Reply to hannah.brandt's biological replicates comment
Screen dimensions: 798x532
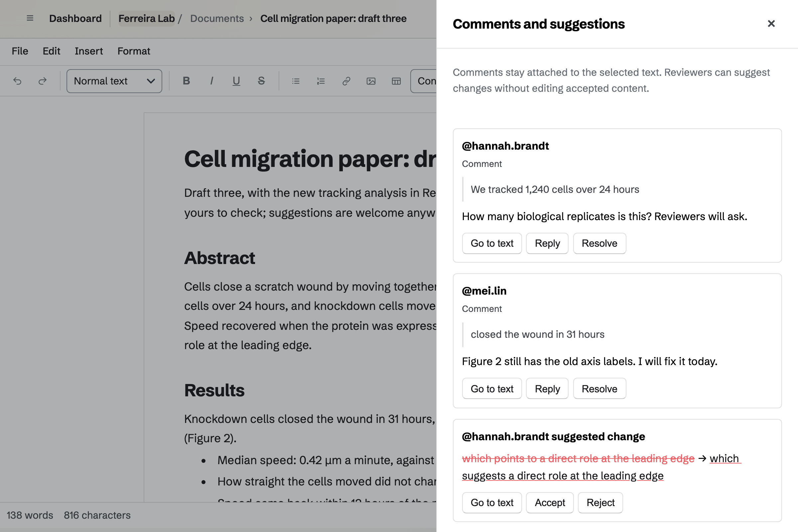coord(547,243)
